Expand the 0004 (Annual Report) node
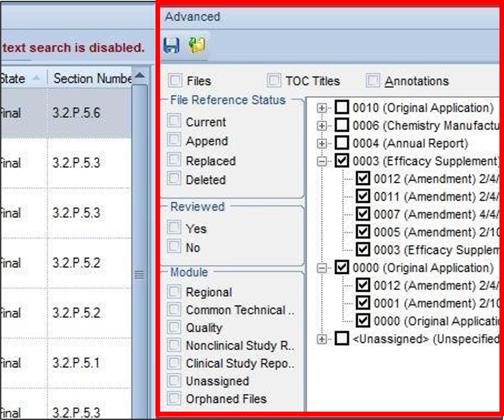Image resolution: width=504 pixels, height=420 pixels. [322, 143]
